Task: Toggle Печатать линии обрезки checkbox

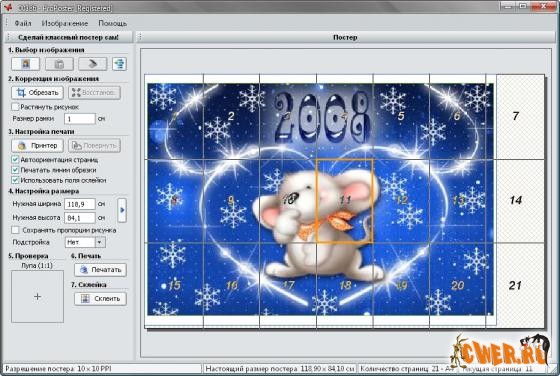Action: [x=15, y=170]
